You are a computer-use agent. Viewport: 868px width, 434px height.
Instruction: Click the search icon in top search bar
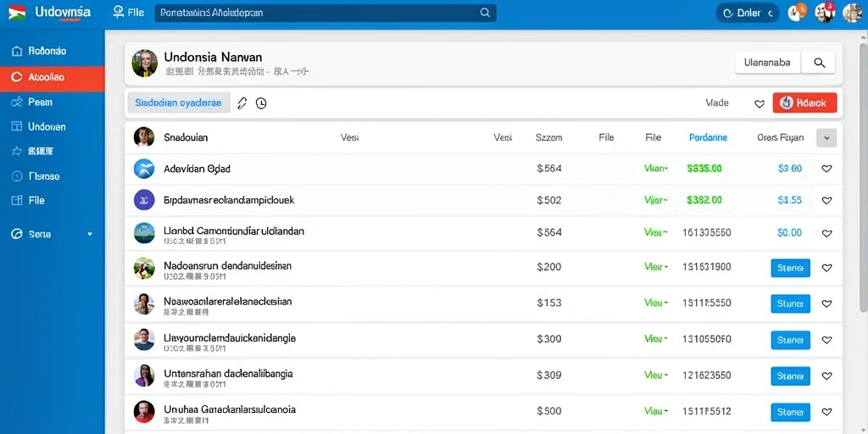coord(485,12)
